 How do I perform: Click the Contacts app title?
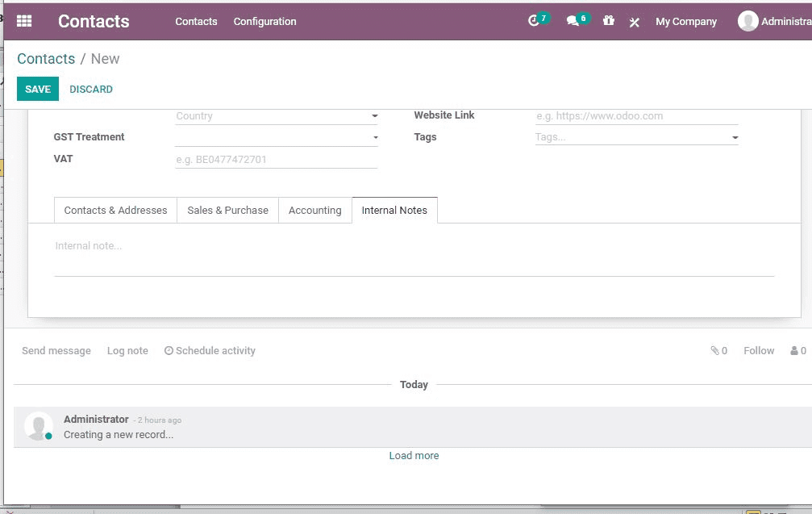94,21
